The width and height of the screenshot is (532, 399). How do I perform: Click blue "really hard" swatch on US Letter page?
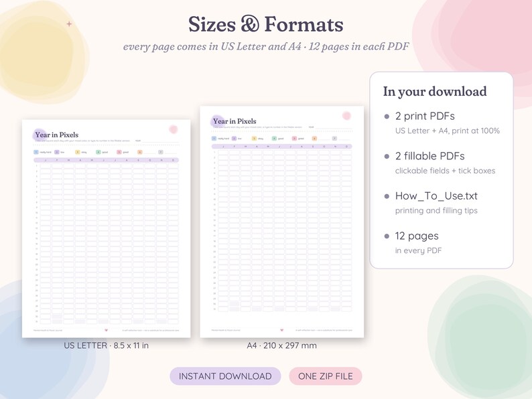(36, 152)
